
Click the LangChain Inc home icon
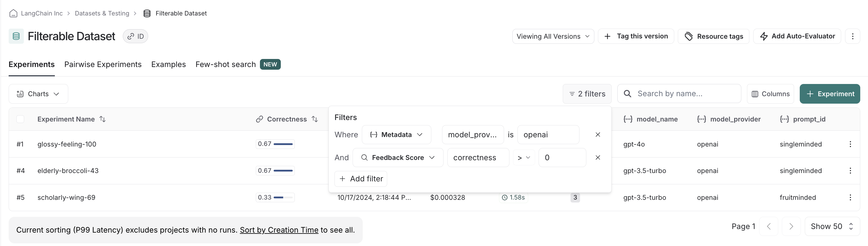13,13
